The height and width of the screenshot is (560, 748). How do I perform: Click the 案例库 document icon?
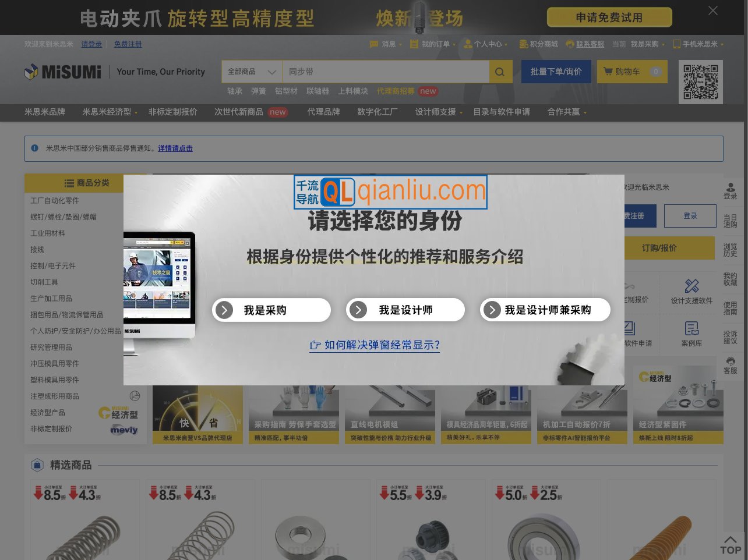(x=691, y=328)
